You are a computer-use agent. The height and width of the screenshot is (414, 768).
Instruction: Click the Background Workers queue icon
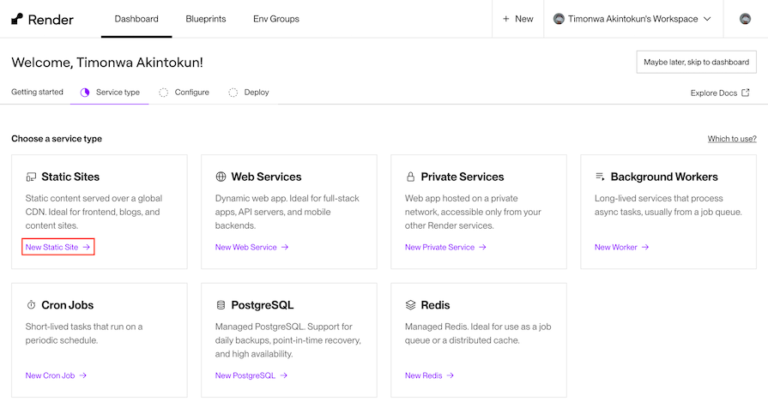tap(600, 176)
